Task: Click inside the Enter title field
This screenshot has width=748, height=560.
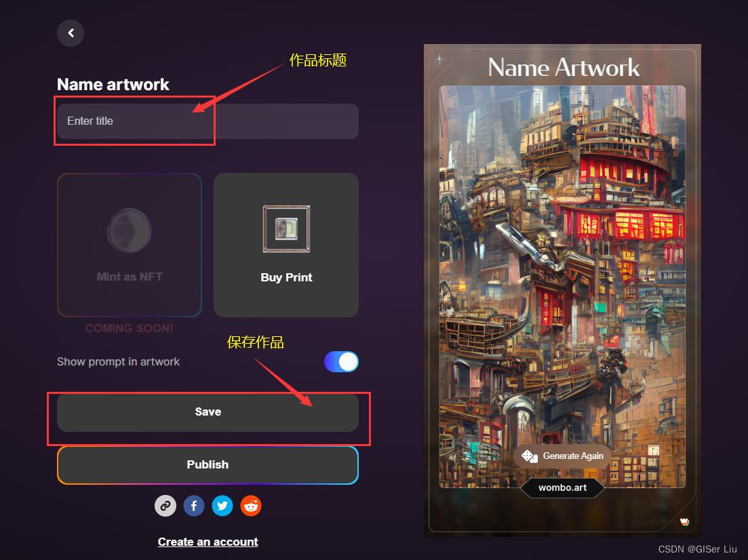Action: (208, 121)
